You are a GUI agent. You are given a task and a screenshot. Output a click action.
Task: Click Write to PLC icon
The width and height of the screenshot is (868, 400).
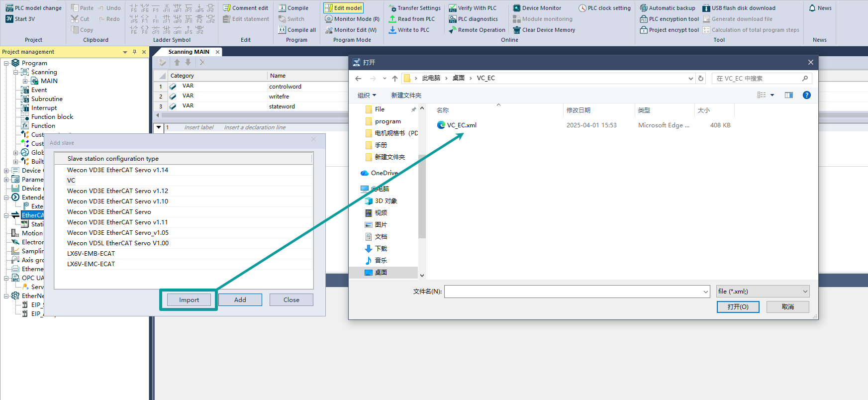(392, 30)
